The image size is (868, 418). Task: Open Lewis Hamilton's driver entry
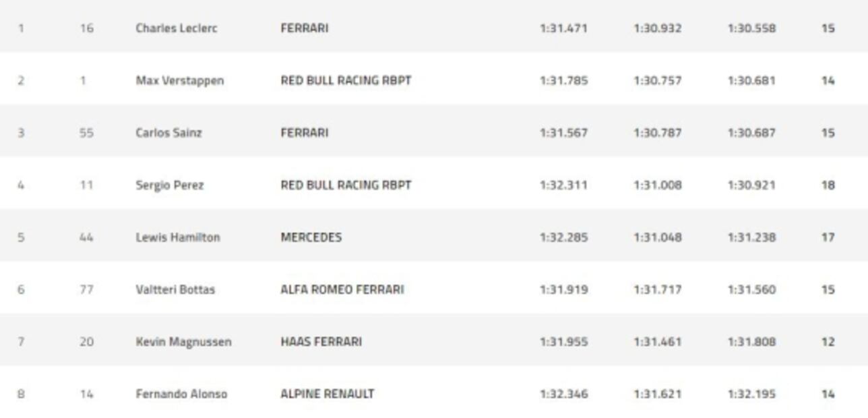pyautogui.click(x=178, y=237)
